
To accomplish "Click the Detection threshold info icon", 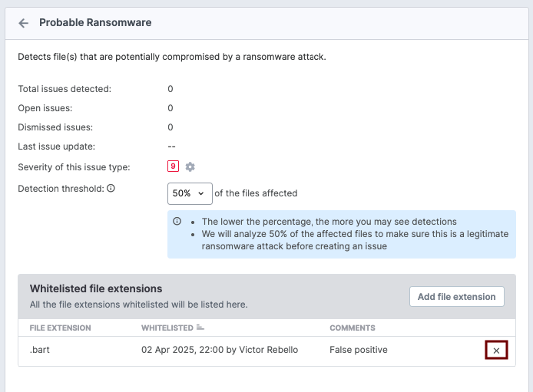I will pyautogui.click(x=111, y=188).
